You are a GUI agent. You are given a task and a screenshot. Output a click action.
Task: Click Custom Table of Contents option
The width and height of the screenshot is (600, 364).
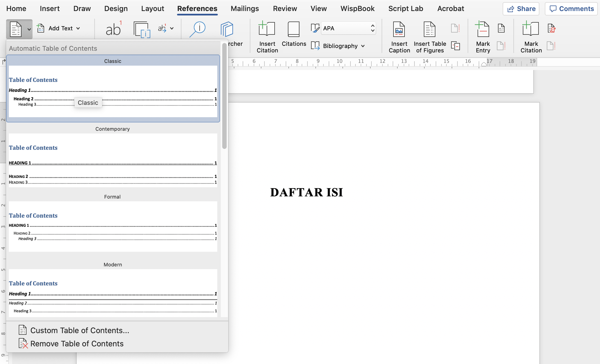pyautogui.click(x=80, y=330)
